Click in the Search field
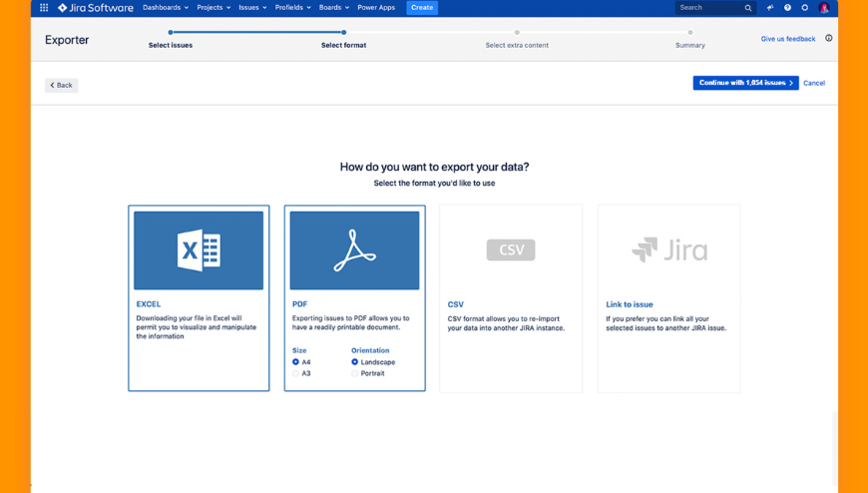The width and height of the screenshot is (868, 493). [710, 8]
